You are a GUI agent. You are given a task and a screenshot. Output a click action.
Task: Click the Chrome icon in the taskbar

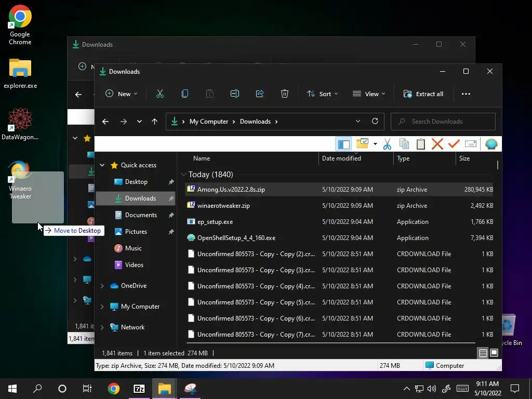(x=114, y=389)
